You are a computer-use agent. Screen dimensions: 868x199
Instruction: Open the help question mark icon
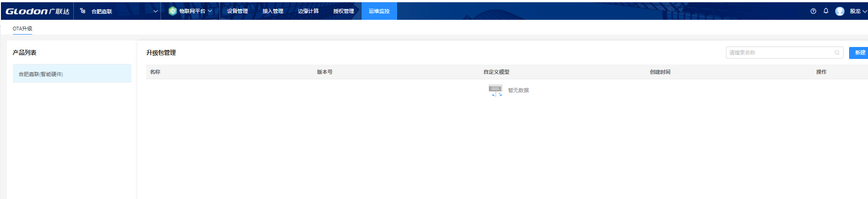coord(813,11)
